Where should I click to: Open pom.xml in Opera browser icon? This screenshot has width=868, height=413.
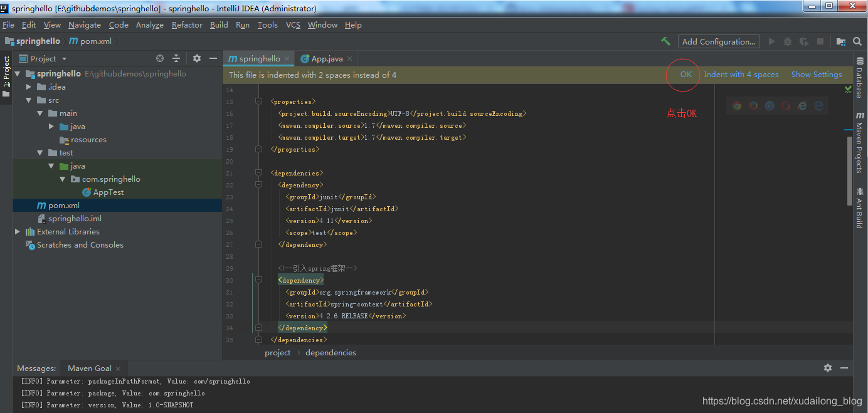[786, 106]
